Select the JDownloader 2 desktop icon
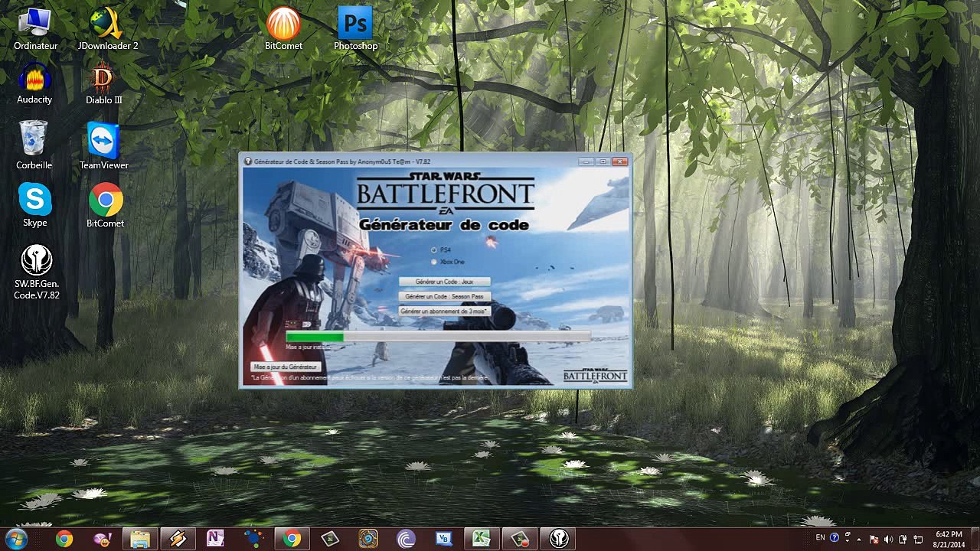 108,30
